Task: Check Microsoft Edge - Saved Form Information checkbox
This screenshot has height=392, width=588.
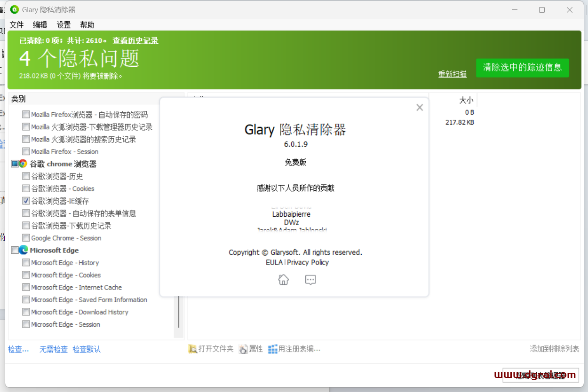Action: pos(26,299)
